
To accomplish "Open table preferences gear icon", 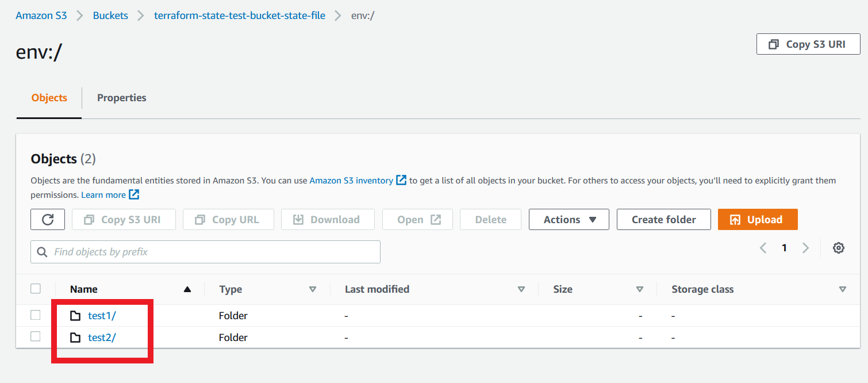I will 839,248.
